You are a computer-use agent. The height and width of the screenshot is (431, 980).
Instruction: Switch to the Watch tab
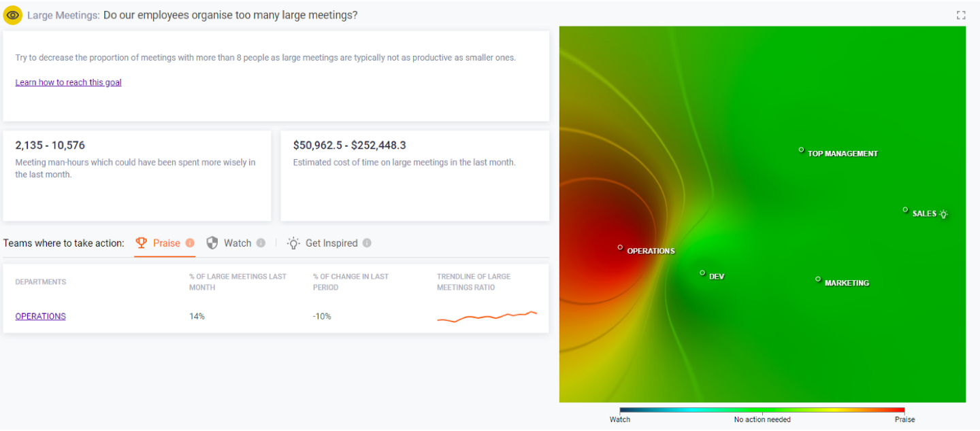(x=235, y=243)
